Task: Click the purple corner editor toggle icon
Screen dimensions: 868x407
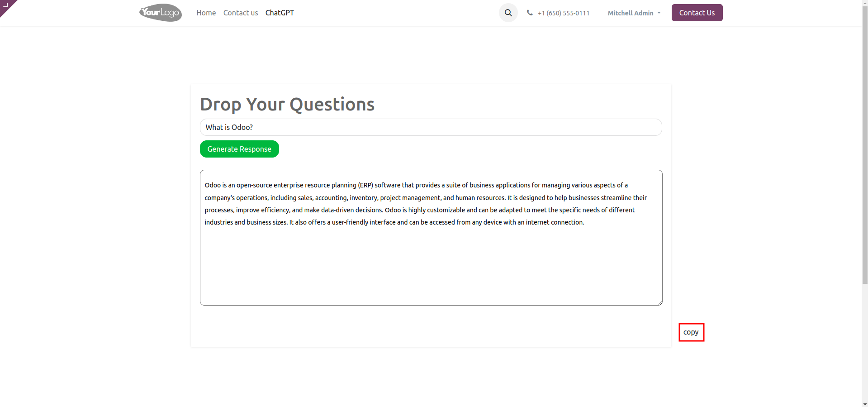Action: point(6,5)
